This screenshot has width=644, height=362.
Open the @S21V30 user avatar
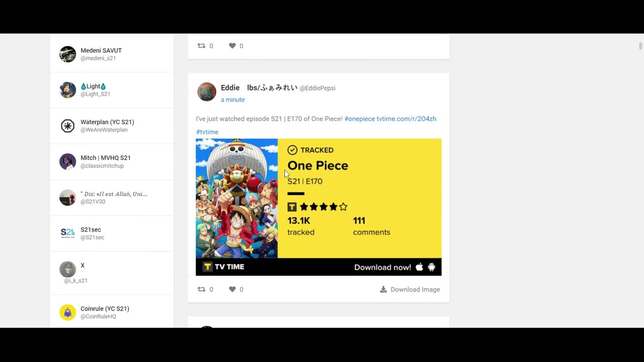[67, 198]
